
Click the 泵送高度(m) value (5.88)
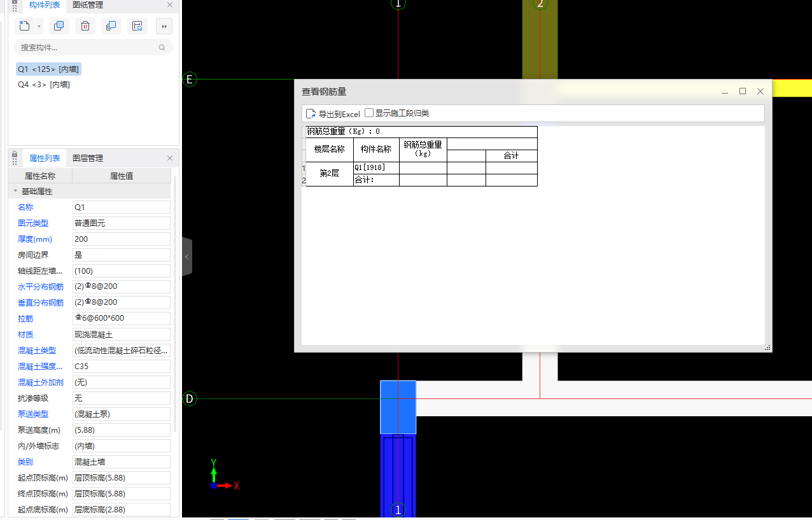pos(122,430)
